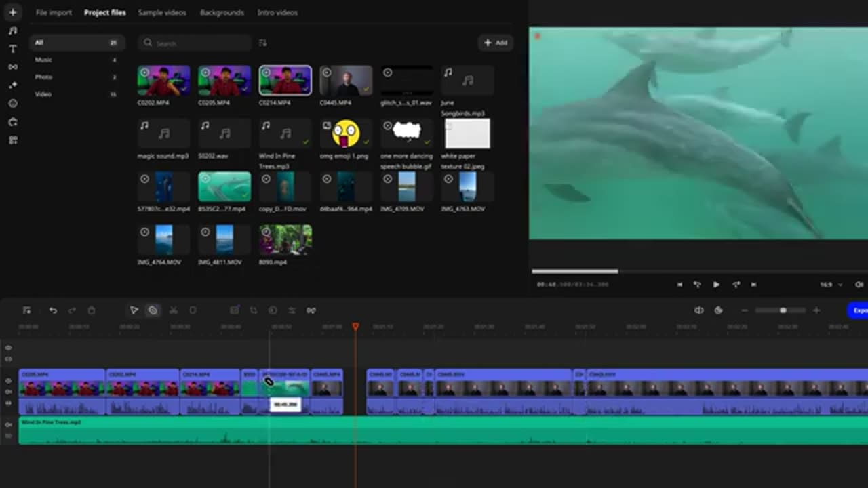Open the animation rotate icon in sidebar

coord(13,122)
